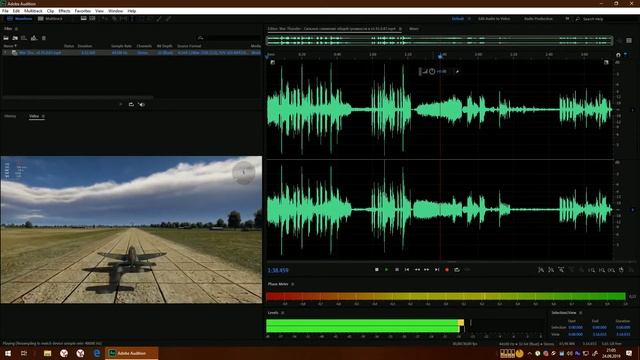Pin the HUD gain control
This screenshot has width=640, height=360.
tap(457, 71)
